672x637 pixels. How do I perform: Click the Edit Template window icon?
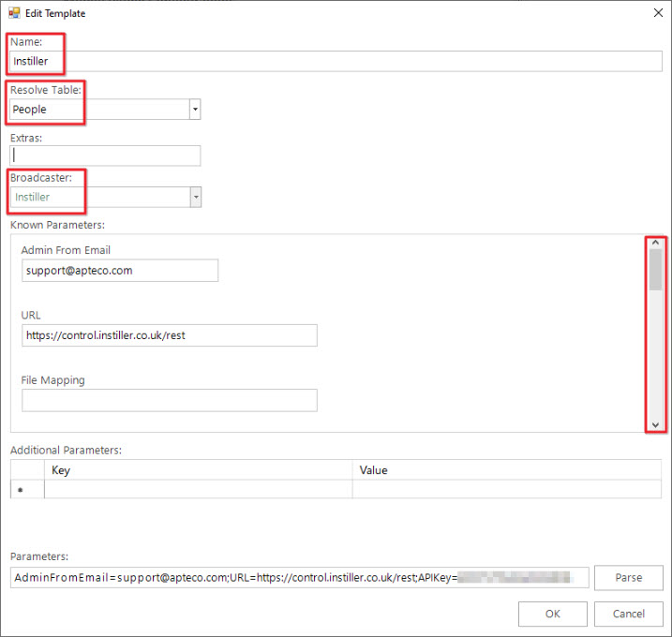click(14, 13)
